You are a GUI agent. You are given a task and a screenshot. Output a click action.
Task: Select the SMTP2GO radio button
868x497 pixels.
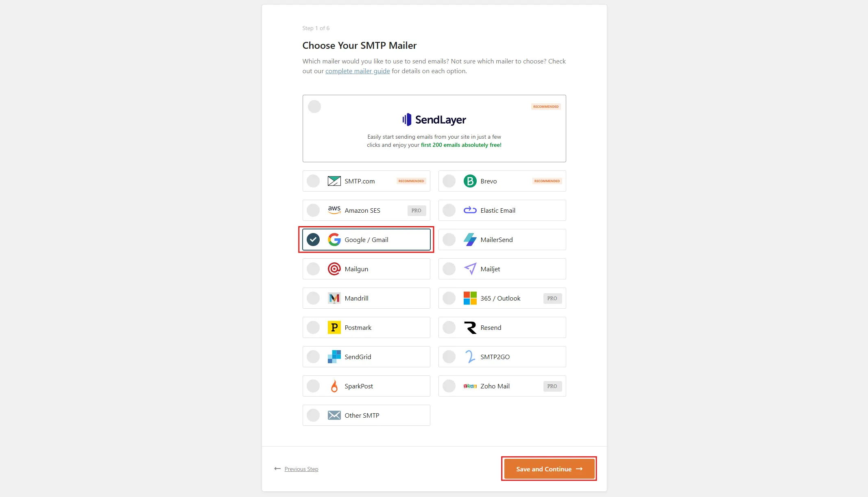[449, 357]
